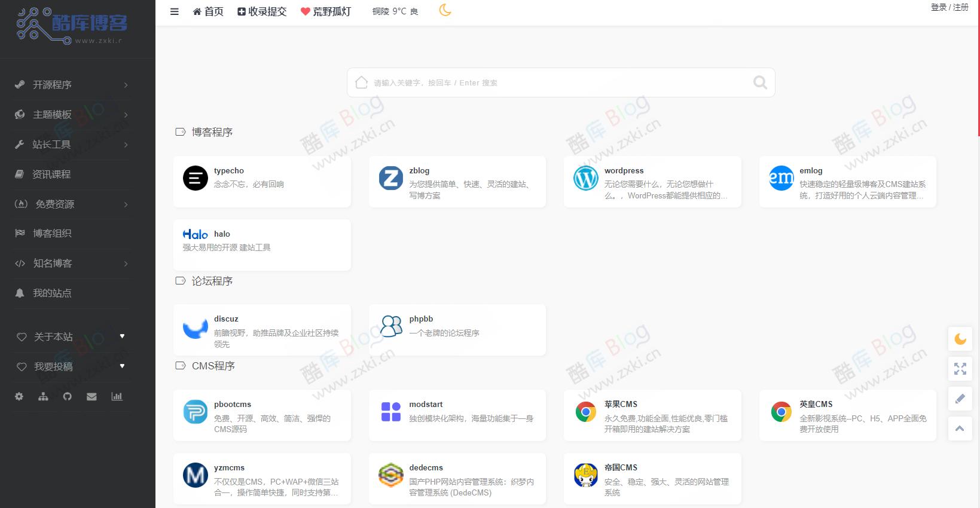This screenshot has height=508, width=980.
Task: Click the 酷库博客 site logo
Action: click(x=72, y=27)
